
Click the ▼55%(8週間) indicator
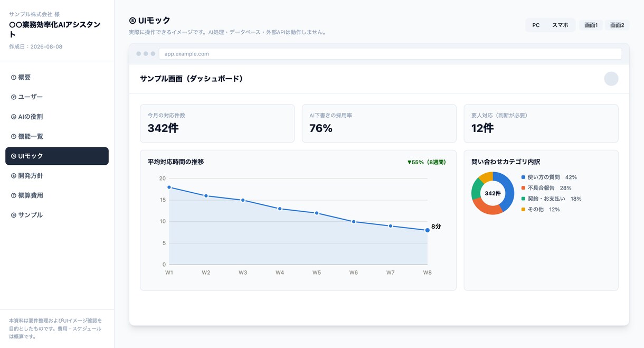(427, 162)
